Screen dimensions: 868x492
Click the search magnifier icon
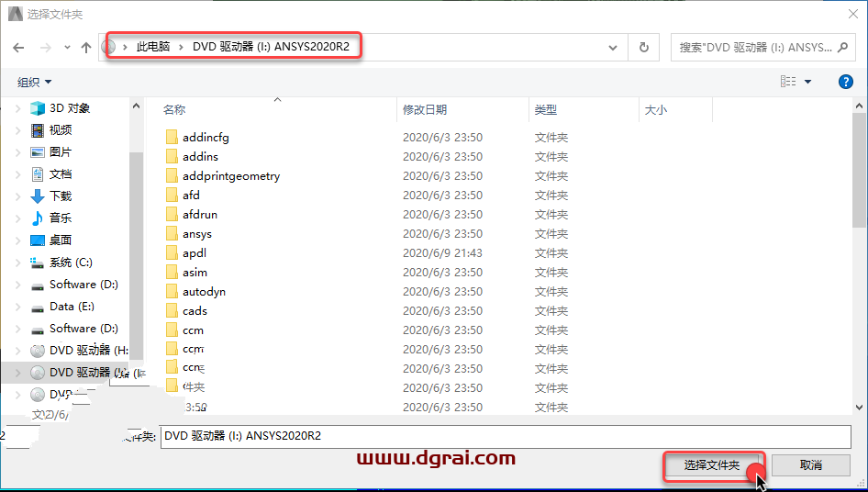[x=842, y=48]
